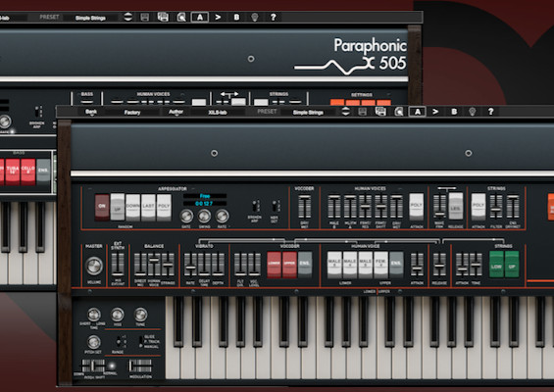Open the Simple Strings preset list in front window

point(308,113)
